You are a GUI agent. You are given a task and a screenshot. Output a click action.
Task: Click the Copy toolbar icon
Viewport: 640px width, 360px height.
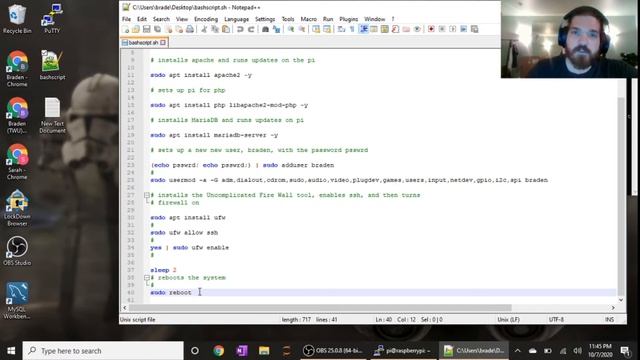point(215,29)
